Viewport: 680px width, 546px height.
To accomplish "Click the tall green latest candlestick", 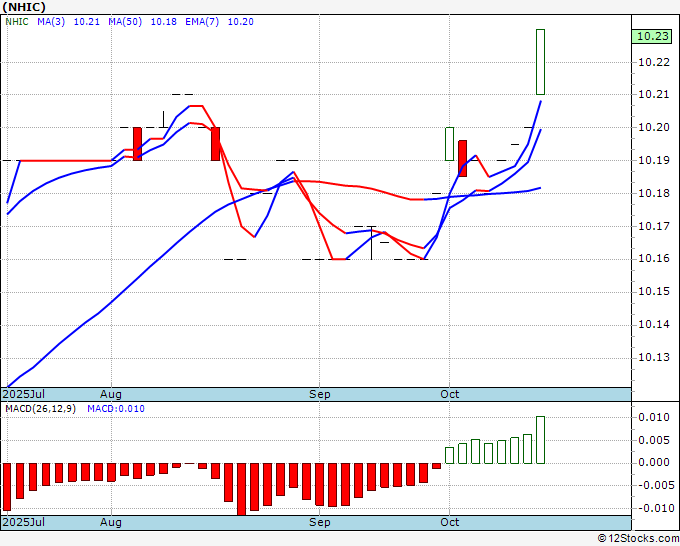I will (x=540, y=62).
